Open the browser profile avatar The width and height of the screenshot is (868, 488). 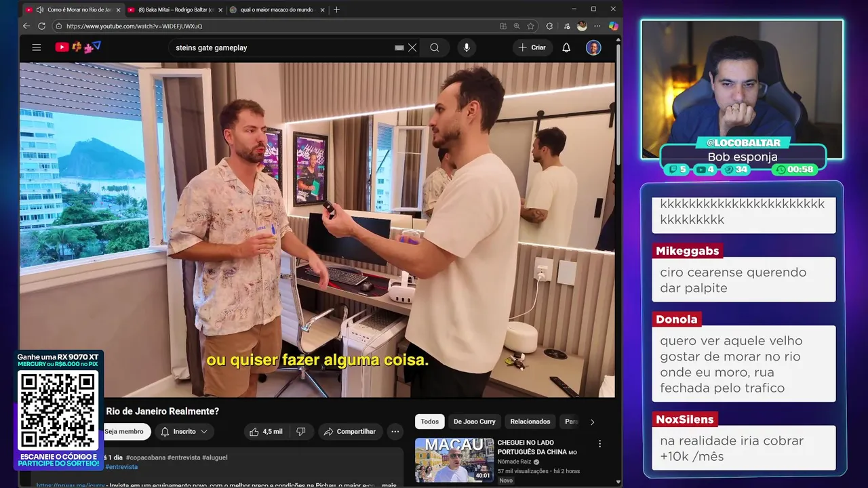[x=582, y=26]
